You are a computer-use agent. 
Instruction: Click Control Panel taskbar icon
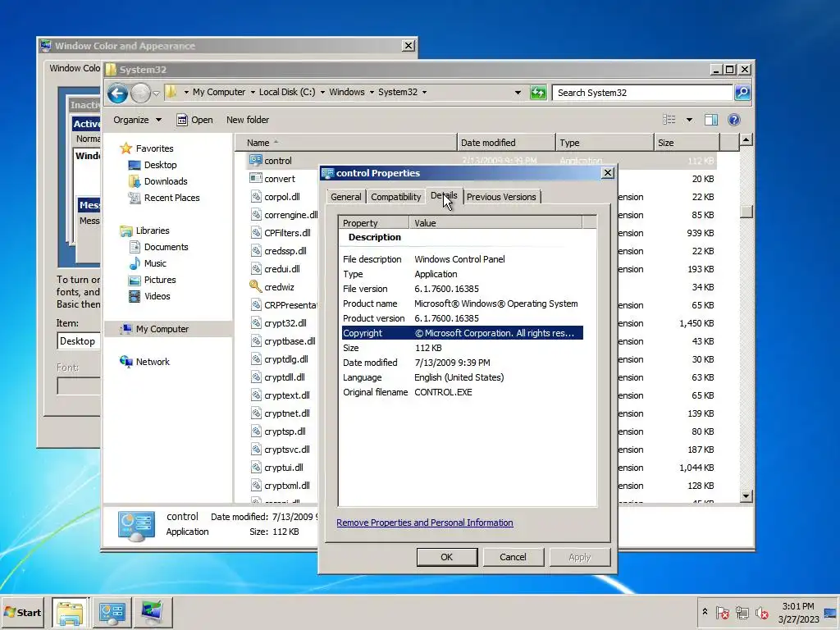pyautogui.click(x=112, y=612)
